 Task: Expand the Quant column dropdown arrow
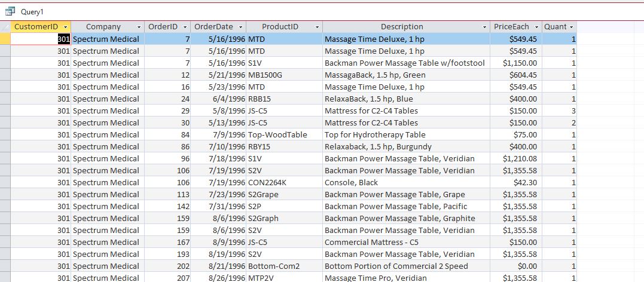[572, 27]
